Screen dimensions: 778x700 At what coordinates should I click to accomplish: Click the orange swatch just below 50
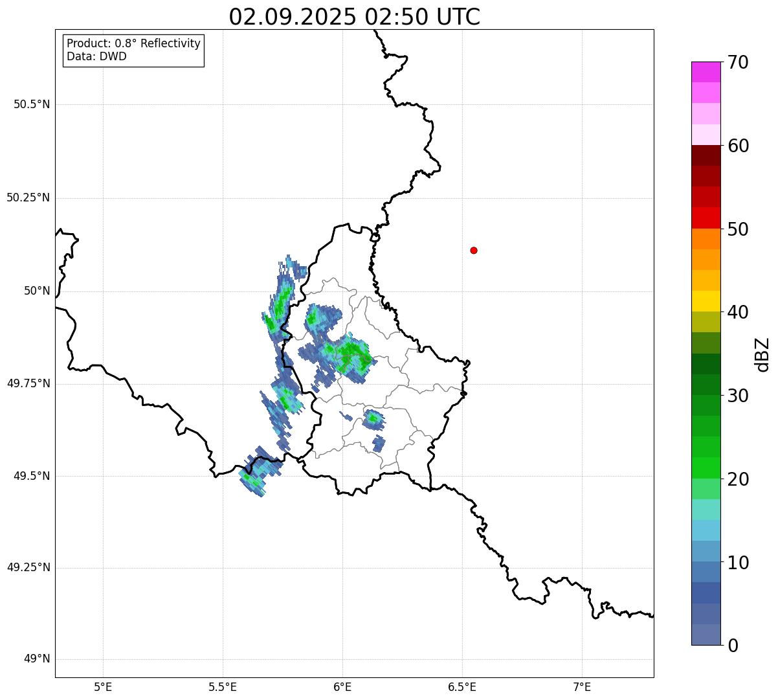pyautogui.click(x=706, y=239)
